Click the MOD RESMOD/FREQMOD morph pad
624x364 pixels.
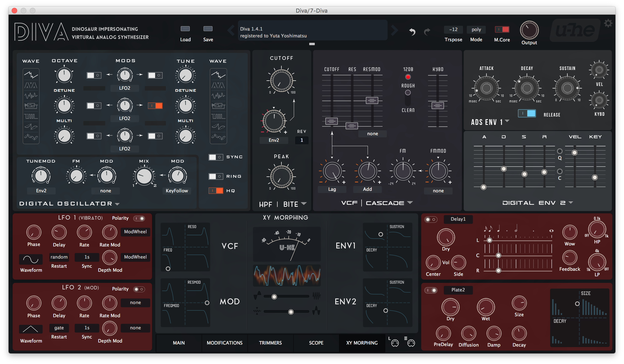[185, 303]
